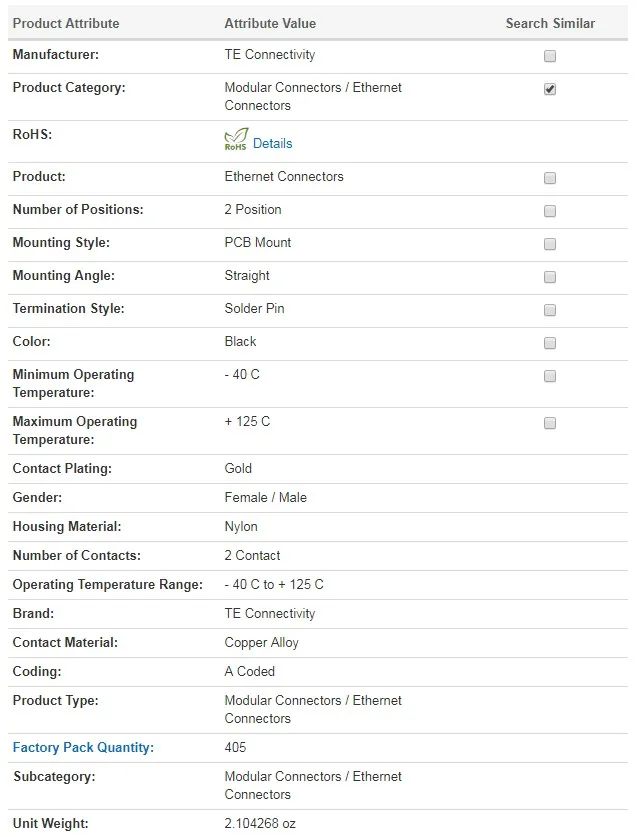Click the Contact Plating Gold value
The height and width of the screenshot is (837, 637).
[x=238, y=468]
